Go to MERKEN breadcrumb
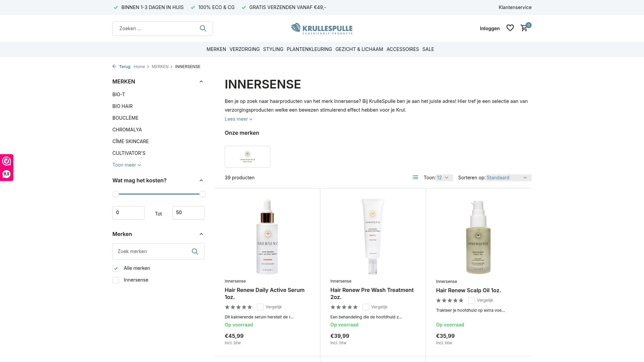Image resolution: width=644 pixels, height=362 pixels. click(x=160, y=67)
